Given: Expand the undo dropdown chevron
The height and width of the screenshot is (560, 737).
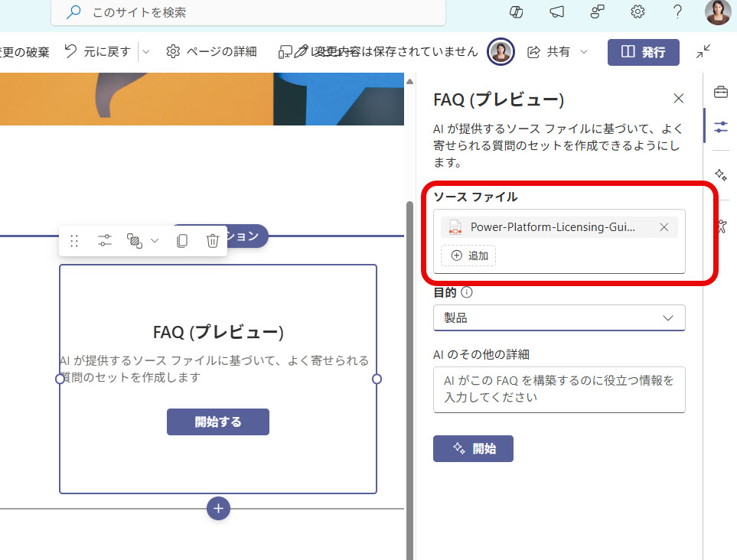Looking at the screenshot, I should (x=145, y=52).
